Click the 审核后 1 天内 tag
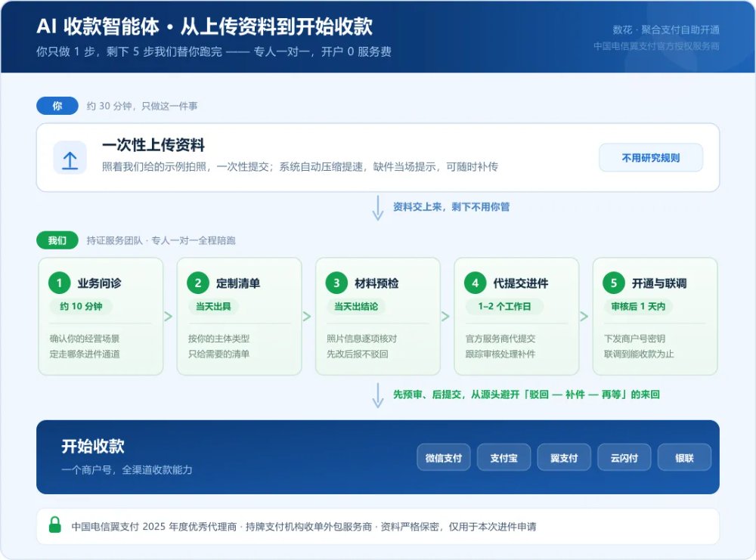 pos(638,306)
